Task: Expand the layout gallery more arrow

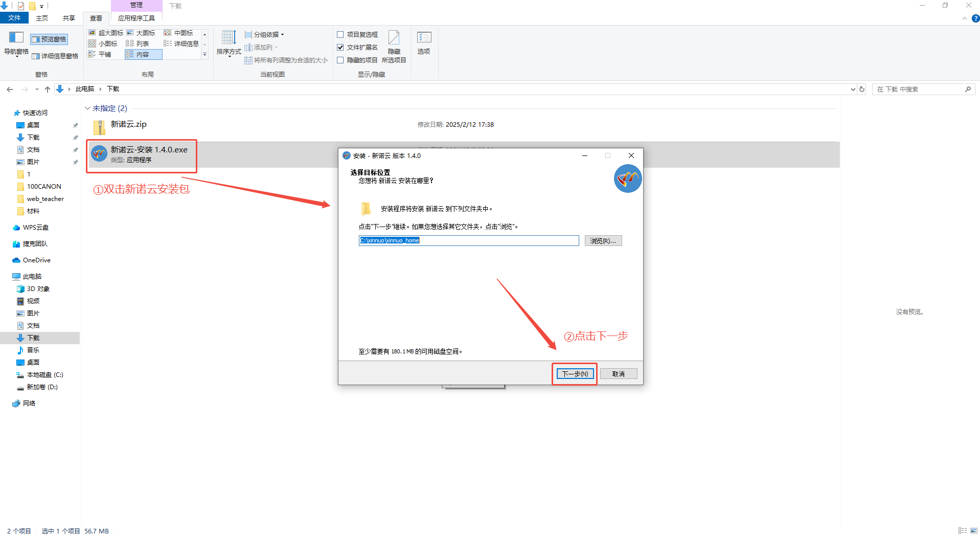Action: (x=205, y=55)
